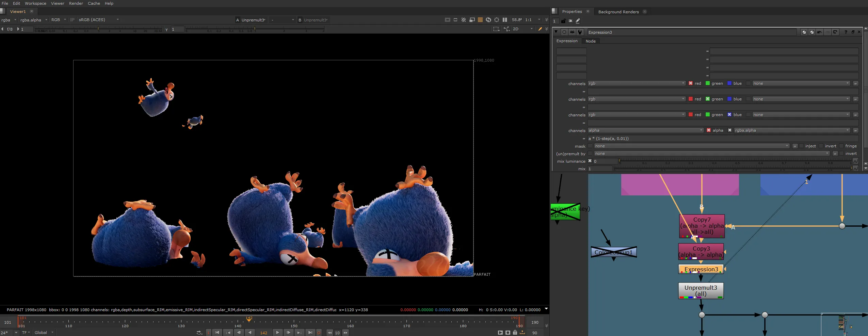Open the viewer color picker eyedropper
The image size is (868, 336).
click(540, 29)
